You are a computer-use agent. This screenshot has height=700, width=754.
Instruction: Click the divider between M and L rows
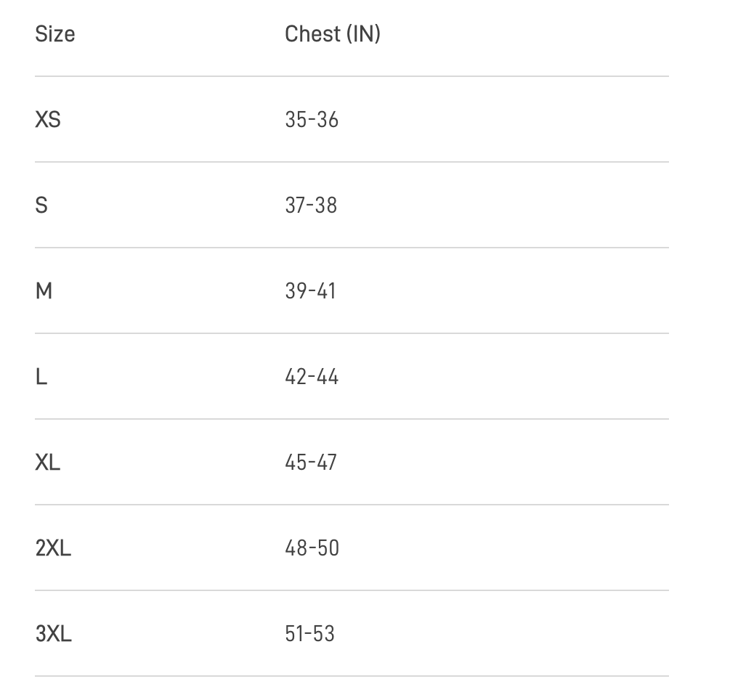tap(352, 333)
